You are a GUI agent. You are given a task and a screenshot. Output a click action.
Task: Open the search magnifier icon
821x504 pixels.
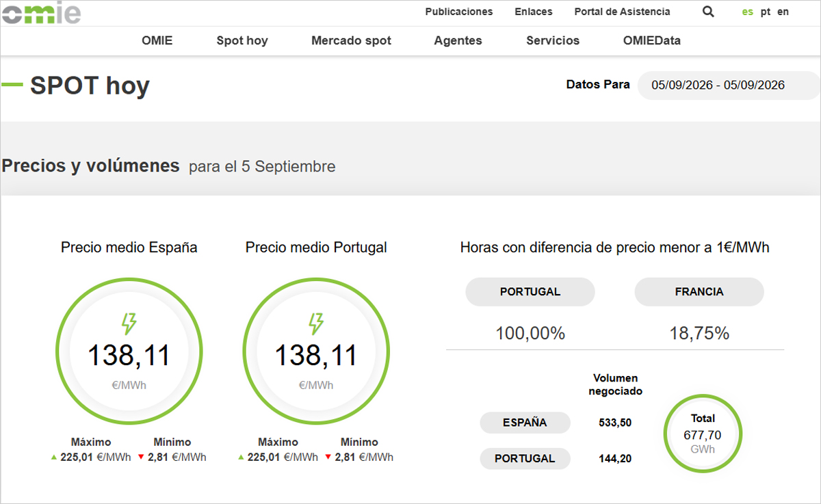[708, 12]
